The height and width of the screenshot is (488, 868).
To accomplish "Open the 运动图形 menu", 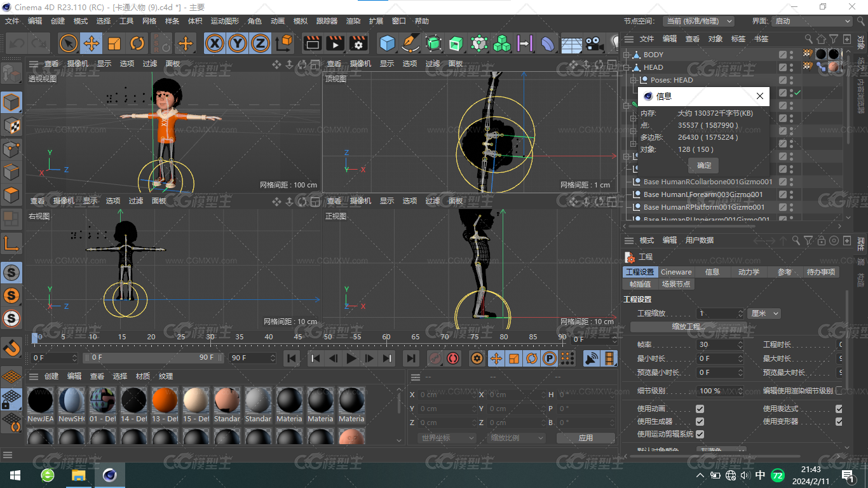I will tap(224, 21).
